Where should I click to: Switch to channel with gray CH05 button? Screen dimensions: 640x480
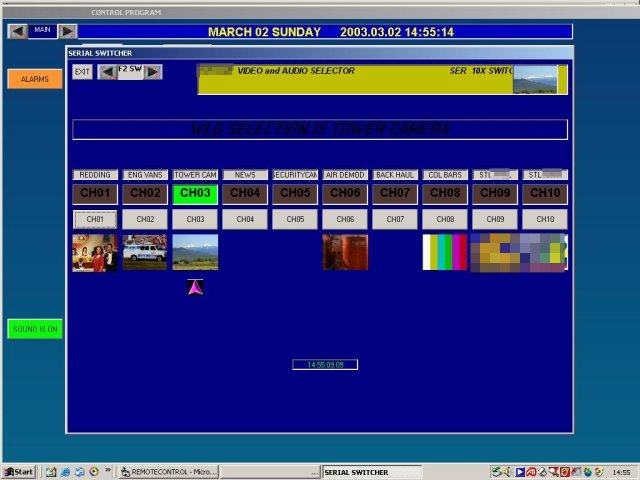(295, 219)
